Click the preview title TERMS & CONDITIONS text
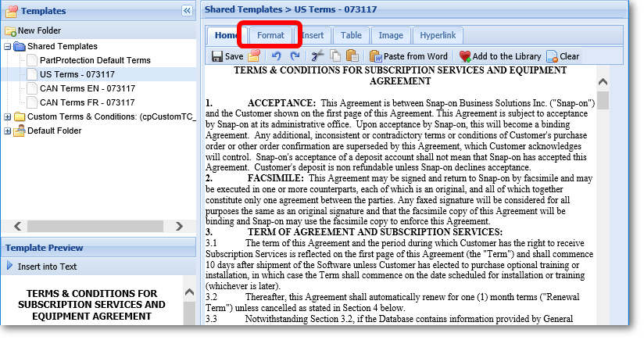This screenshot has height=340, width=644. pyautogui.click(x=91, y=305)
